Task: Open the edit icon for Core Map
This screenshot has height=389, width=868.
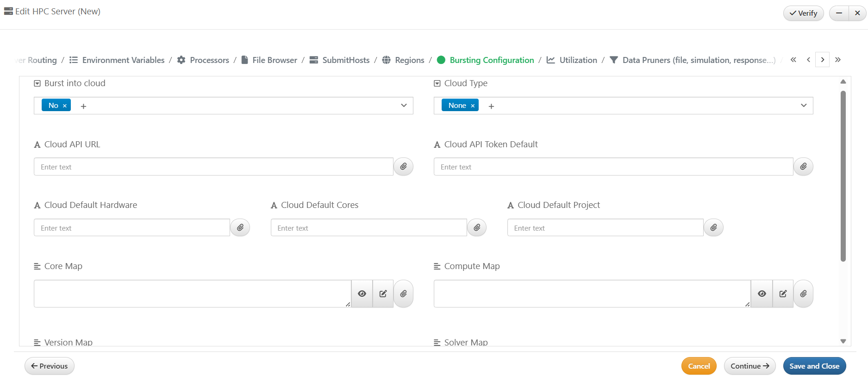Action: 383,294
